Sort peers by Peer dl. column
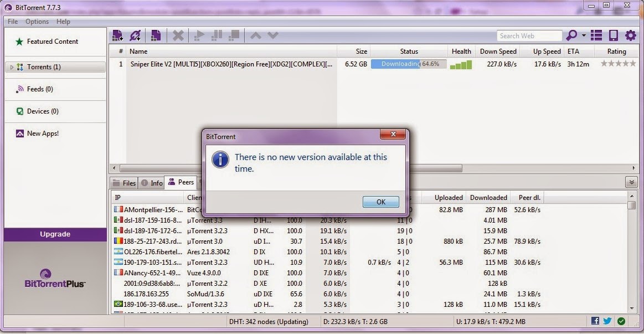Screen dimensions: 644x334 tap(527, 198)
